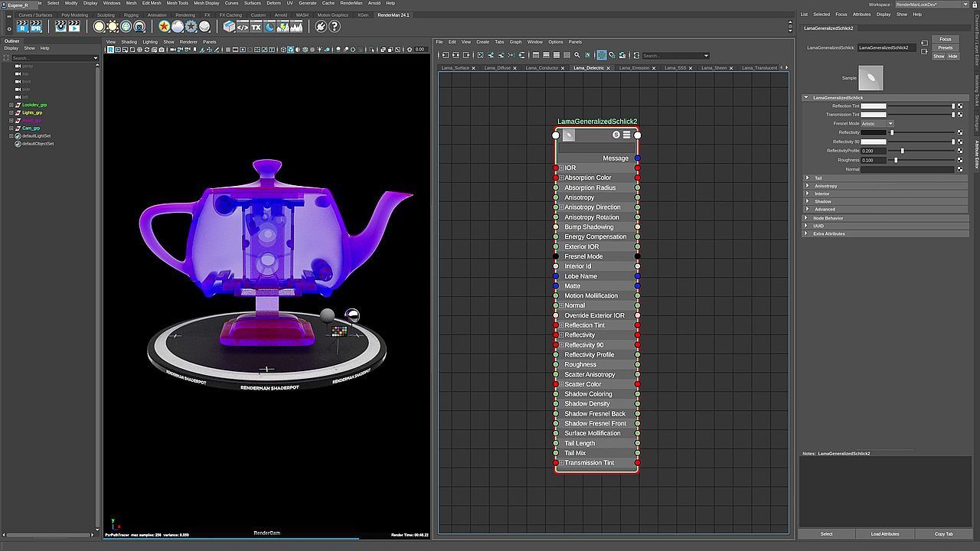
Task: Adjust the ReflectivityProfile slider handle
Action: pos(902,151)
